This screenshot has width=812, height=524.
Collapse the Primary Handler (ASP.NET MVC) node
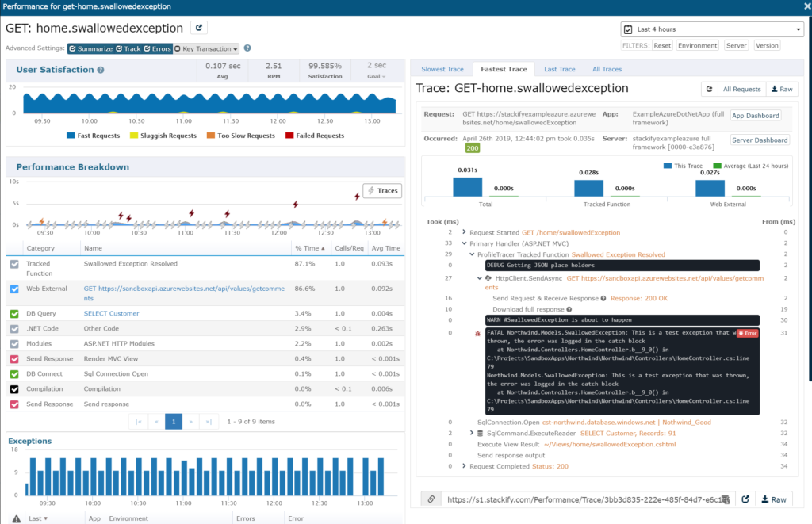[464, 243]
